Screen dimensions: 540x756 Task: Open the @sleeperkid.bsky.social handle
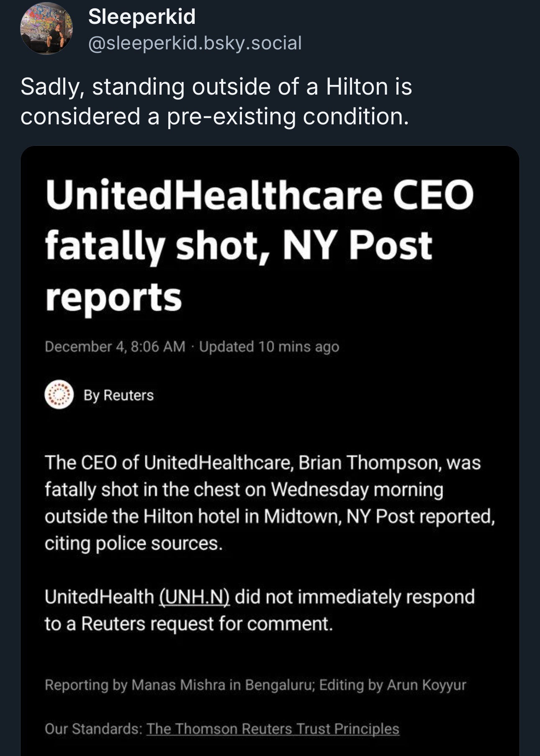pos(195,43)
